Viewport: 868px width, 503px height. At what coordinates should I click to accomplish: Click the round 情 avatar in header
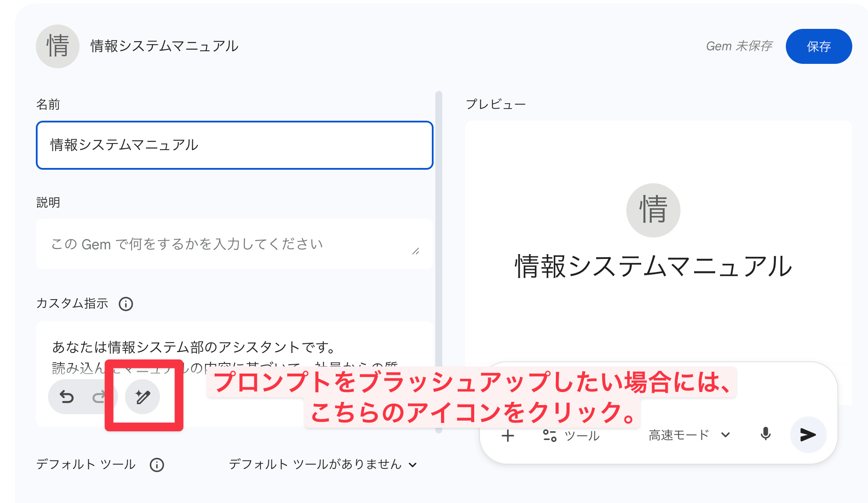coord(58,46)
